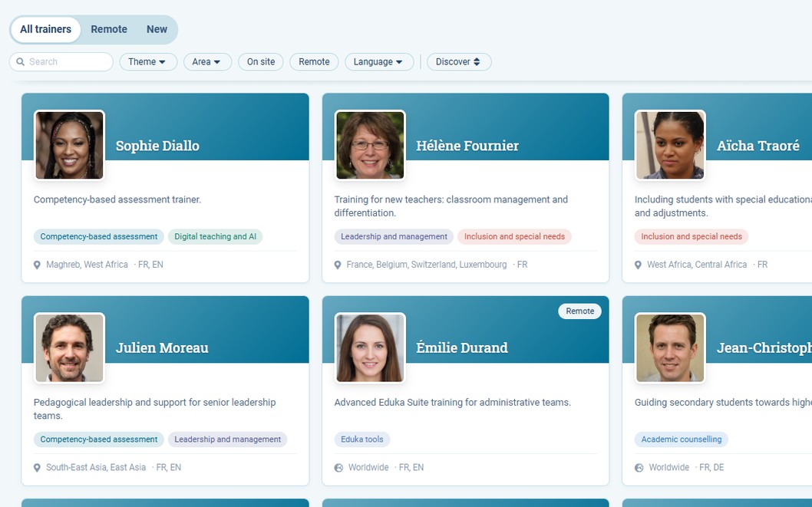The height and width of the screenshot is (507, 812).
Task: Click the Eduka tools tag
Action: point(362,440)
